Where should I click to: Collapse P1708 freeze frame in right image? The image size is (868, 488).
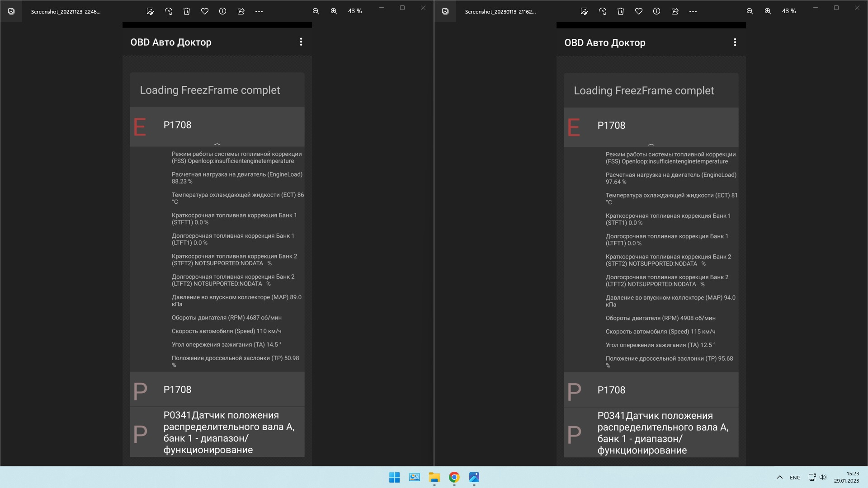651,144
